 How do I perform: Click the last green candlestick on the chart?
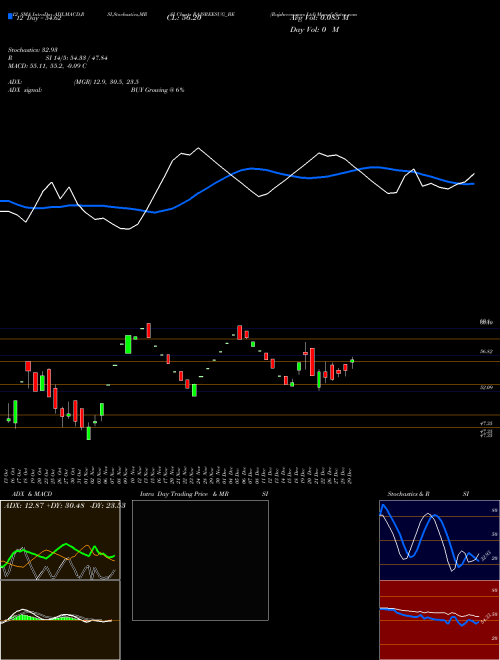(x=352, y=361)
